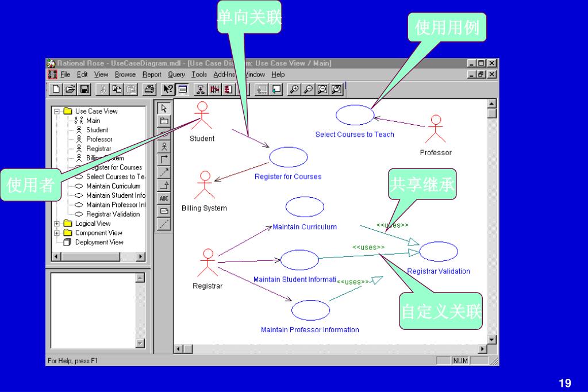The height and width of the screenshot is (392, 588).
Task: Expand the Component View folder
Action: point(57,233)
